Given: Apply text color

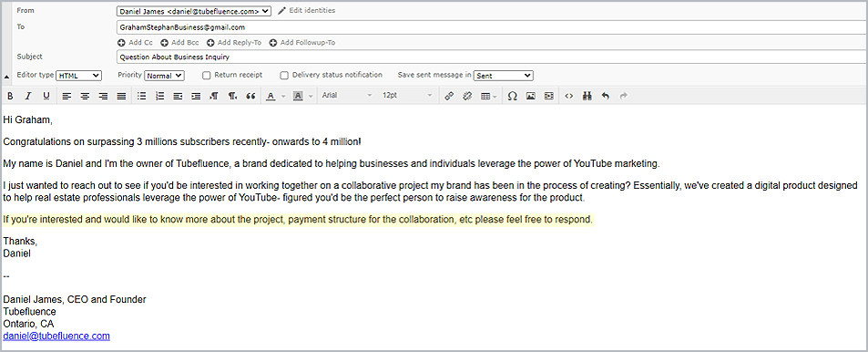Looking at the screenshot, I should pyautogui.click(x=271, y=96).
